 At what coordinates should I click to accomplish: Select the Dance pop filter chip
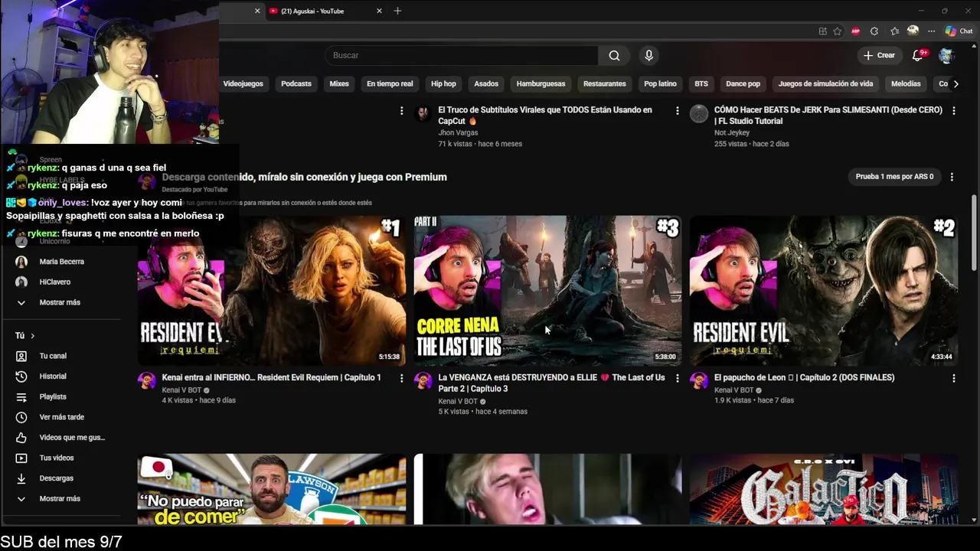pyautogui.click(x=743, y=84)
